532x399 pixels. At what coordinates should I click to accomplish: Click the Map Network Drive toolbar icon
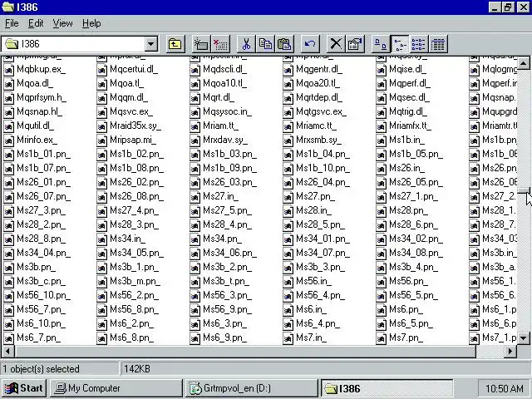click(x=201, y=44)
